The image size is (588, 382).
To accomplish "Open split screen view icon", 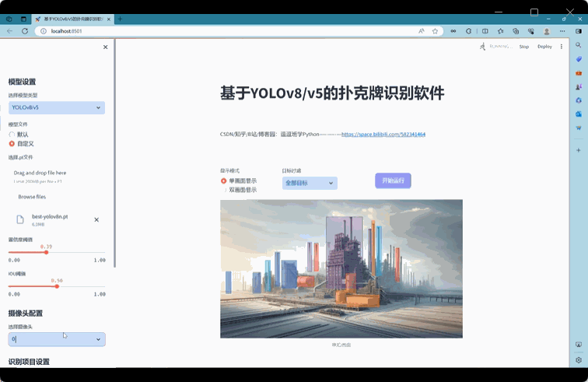I will tap(485, 31).
